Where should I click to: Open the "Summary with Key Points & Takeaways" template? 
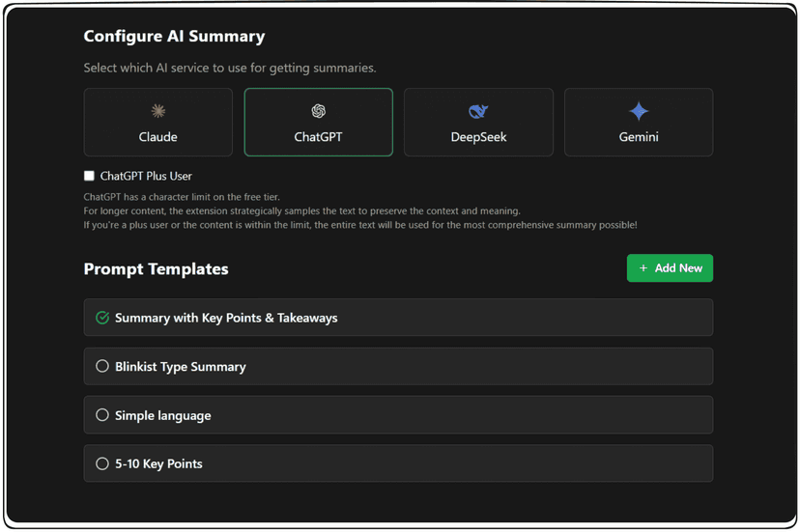coord(226,318)
